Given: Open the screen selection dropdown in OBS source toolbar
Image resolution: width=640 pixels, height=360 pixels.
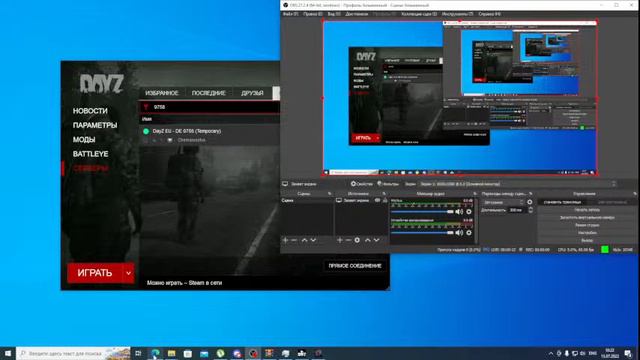Looking at the screenshot, I should click(517, 184).
